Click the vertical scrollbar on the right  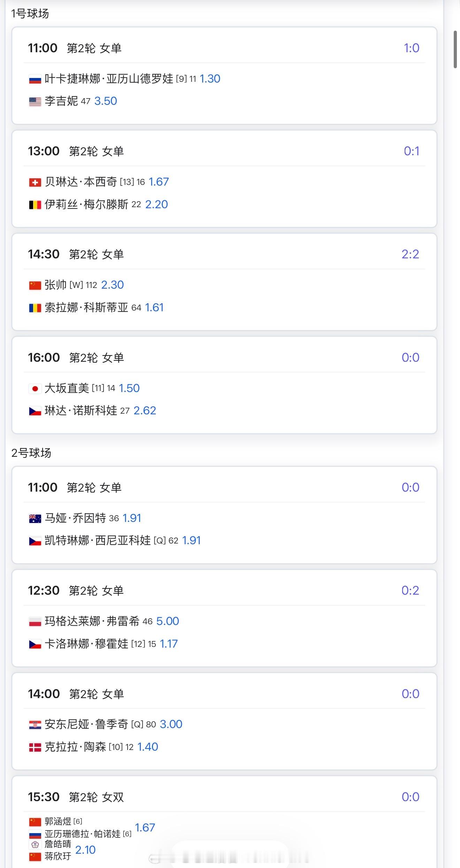pos(455,49)
